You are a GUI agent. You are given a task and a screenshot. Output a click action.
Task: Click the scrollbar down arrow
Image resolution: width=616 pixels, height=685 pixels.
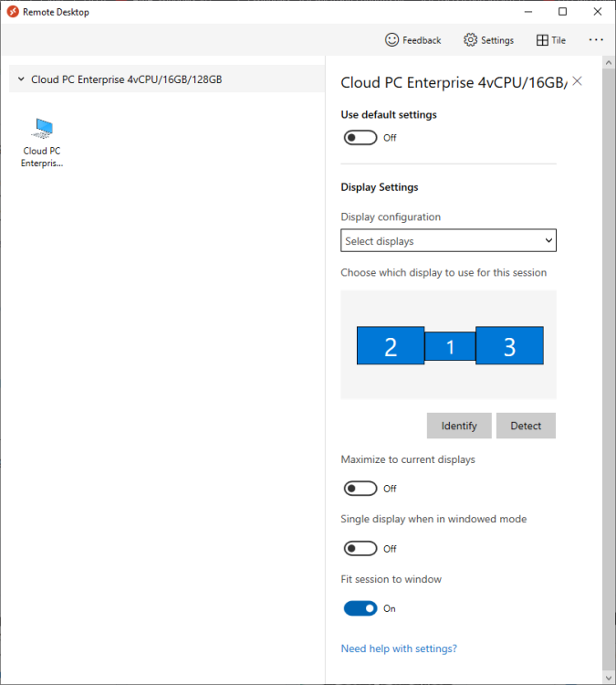[x=609, y=678]
